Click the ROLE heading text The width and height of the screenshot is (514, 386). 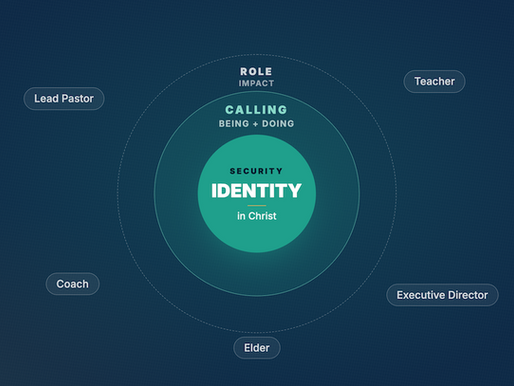coord(256,71)
